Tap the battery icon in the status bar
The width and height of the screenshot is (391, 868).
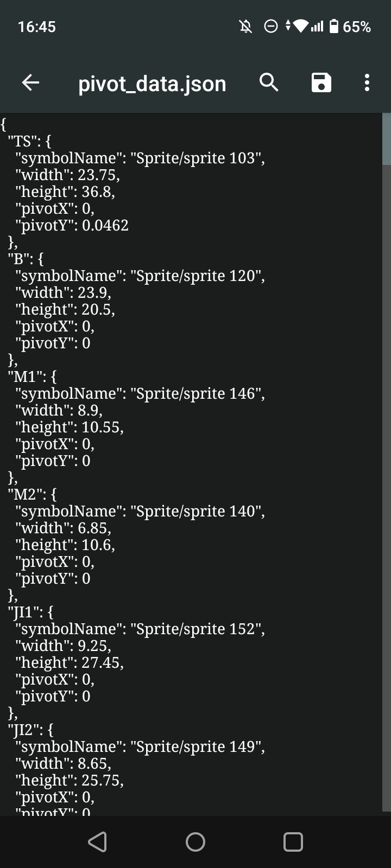[x=334, y=26]
